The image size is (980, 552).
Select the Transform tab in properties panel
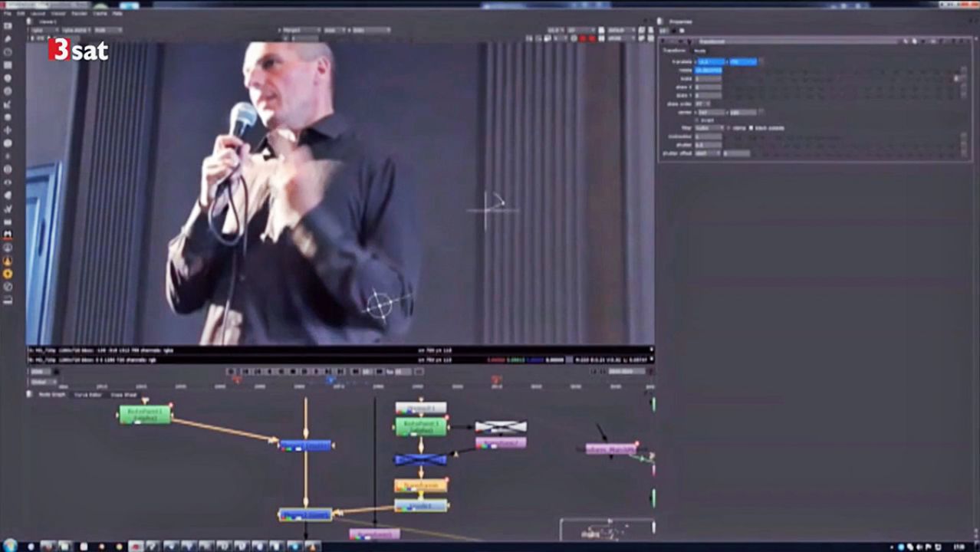pyautogui.click(x=675, y=51)
